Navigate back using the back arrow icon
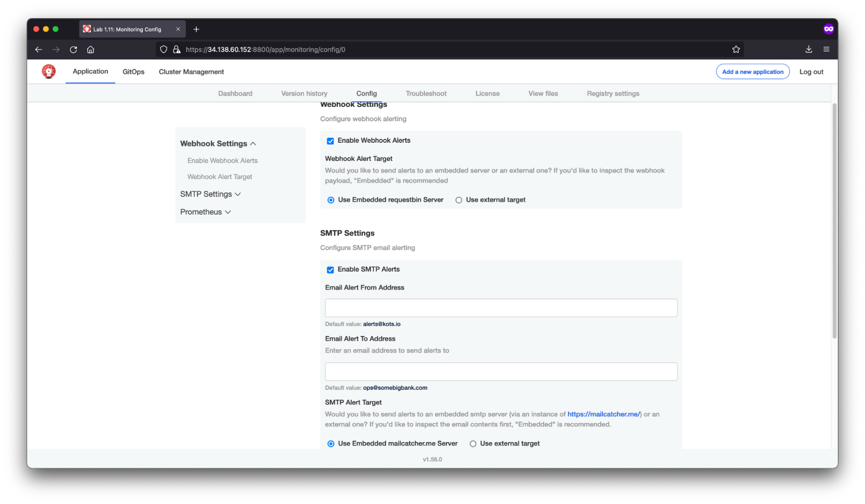865x504 pixels. pos(38,49)
